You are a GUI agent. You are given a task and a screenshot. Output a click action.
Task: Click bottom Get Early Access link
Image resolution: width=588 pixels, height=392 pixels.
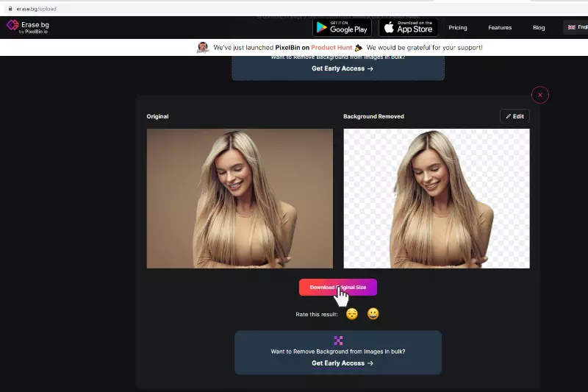tap(343, 363)
